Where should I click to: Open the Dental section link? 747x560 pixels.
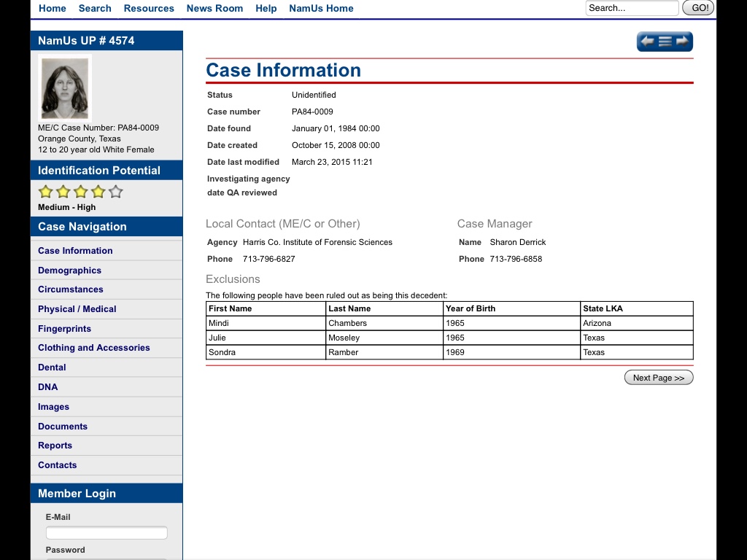point(52,367)
